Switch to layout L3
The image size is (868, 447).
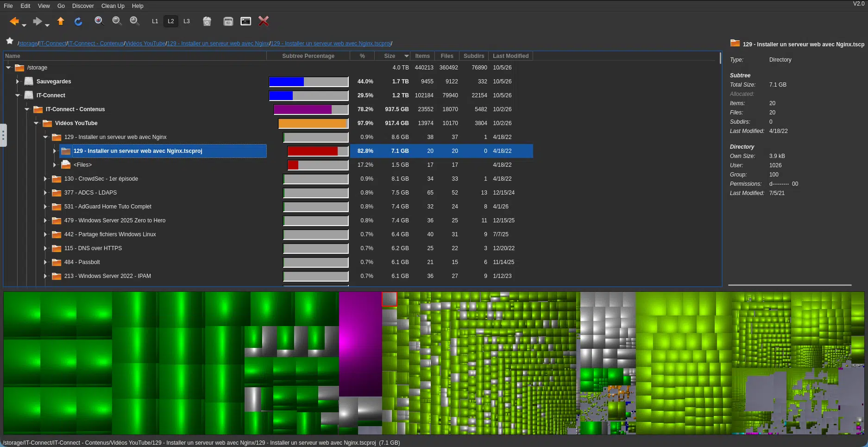tap(187, 21)
